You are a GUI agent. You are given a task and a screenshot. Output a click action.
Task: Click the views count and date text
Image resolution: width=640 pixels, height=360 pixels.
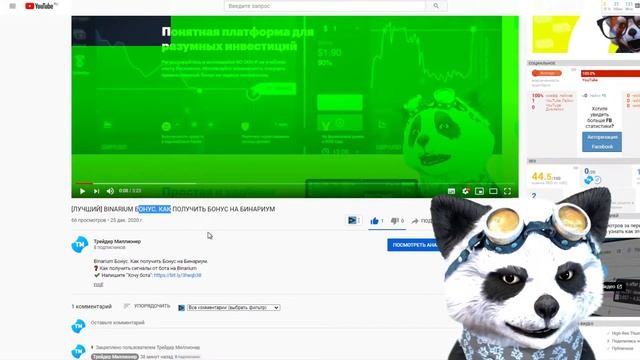pyautogui.click(x=107, y=220)
